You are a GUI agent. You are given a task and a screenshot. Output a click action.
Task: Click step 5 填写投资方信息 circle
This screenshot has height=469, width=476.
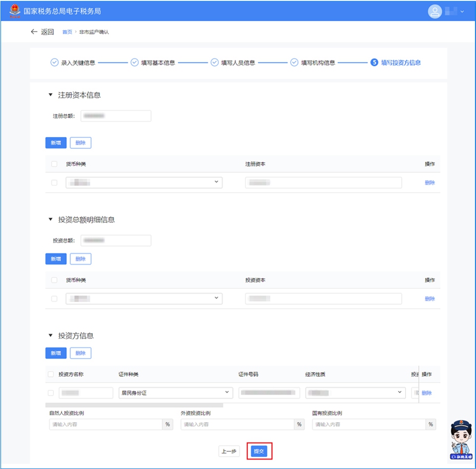coord(374,63)
